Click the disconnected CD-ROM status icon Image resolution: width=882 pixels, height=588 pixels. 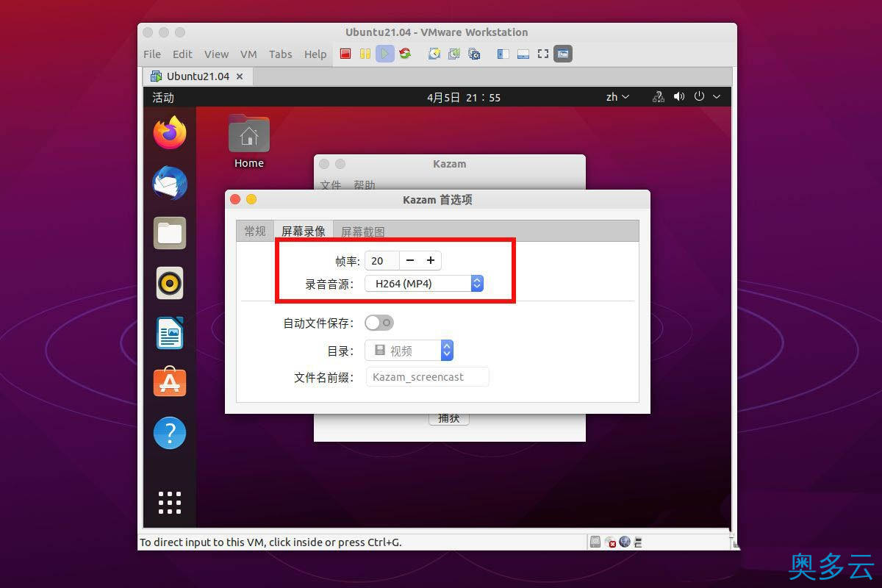[x=612, y=542]
